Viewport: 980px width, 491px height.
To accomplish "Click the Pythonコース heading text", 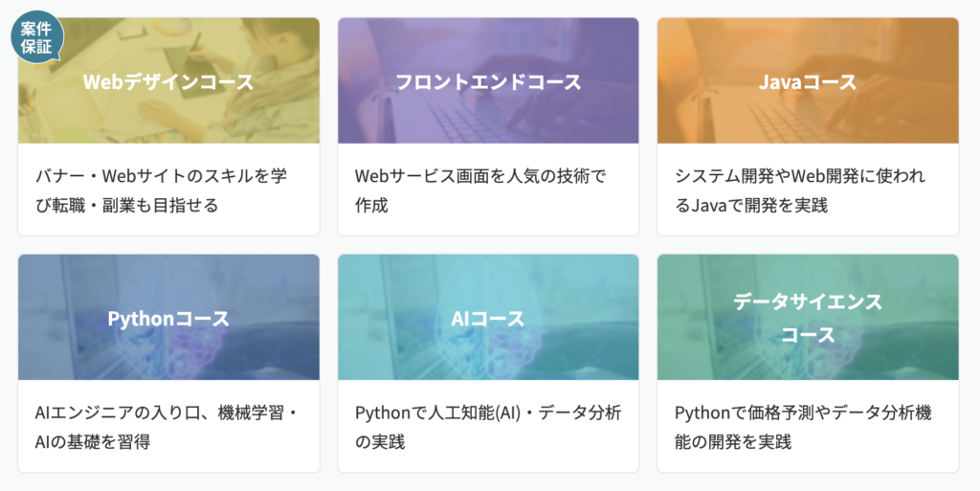I will pos(168,318).
